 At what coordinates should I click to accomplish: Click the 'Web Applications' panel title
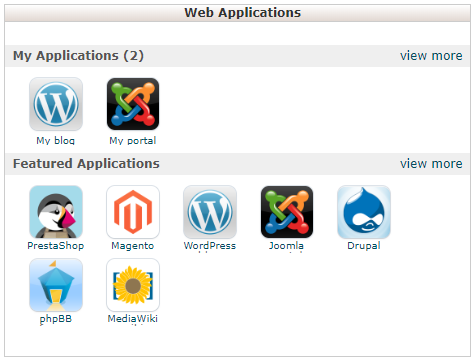click(243, 13)
